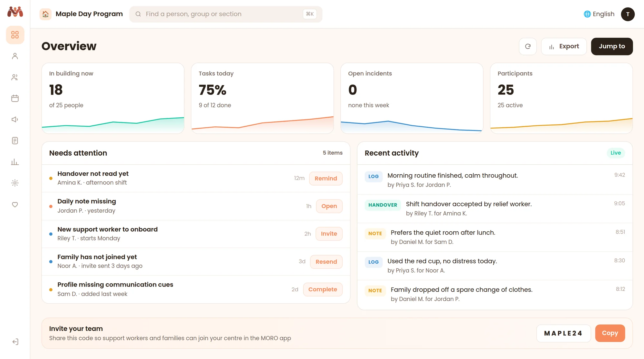Open the Participants card
The height and width of the screenshot is (359, 644).
[561, 98]
